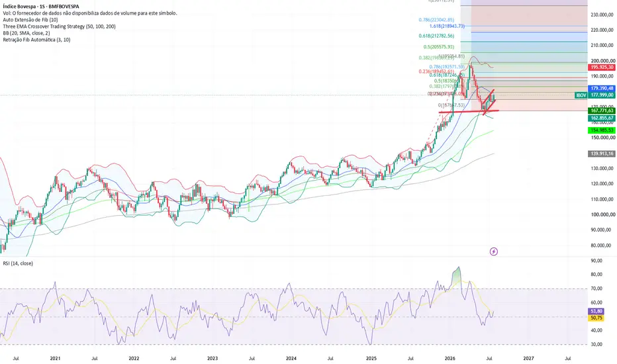Click the 2025 label on the time axis
The width and height of the screenshot is (617, 364).
pos(371,359)
